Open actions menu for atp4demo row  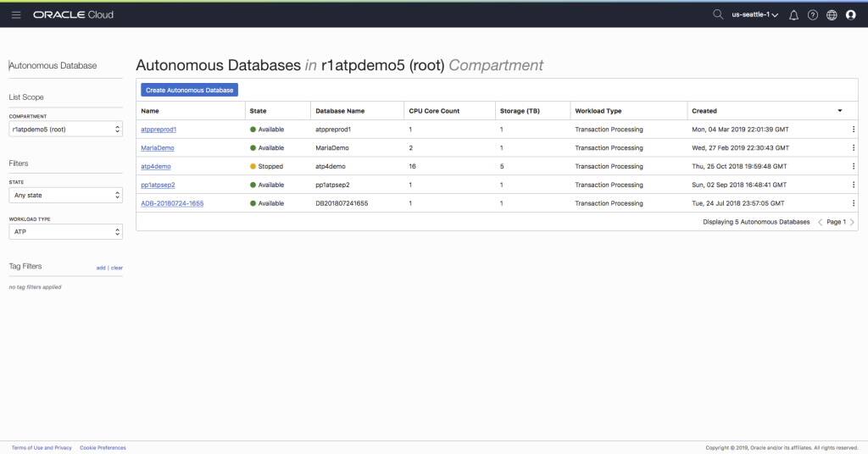tap(853, 166)
